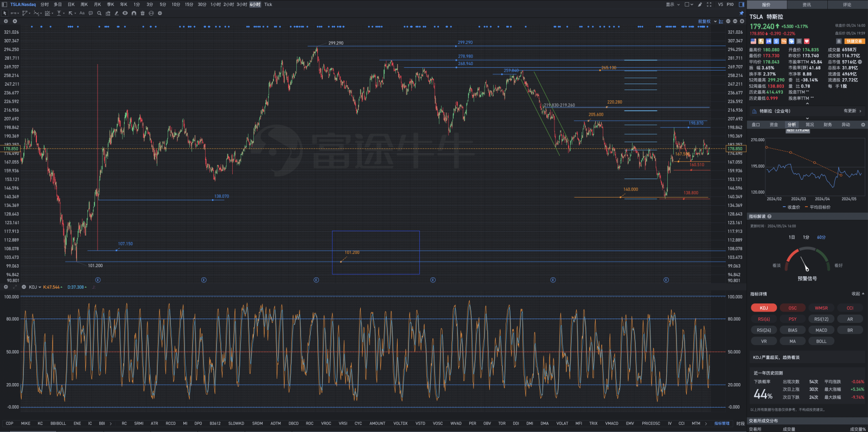This screenshot has width=868, height=432.
Task: Select the MACD indicator pill
Action: point(821,331)
